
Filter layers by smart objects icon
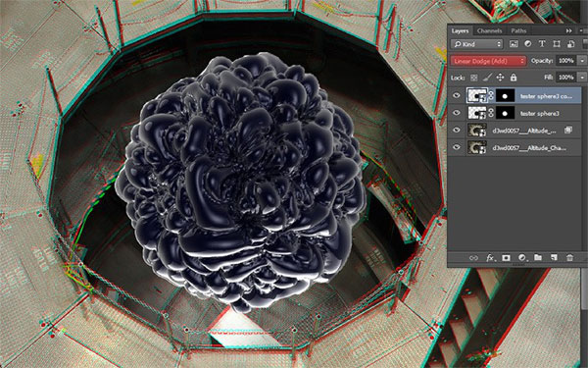click(570, 44)
